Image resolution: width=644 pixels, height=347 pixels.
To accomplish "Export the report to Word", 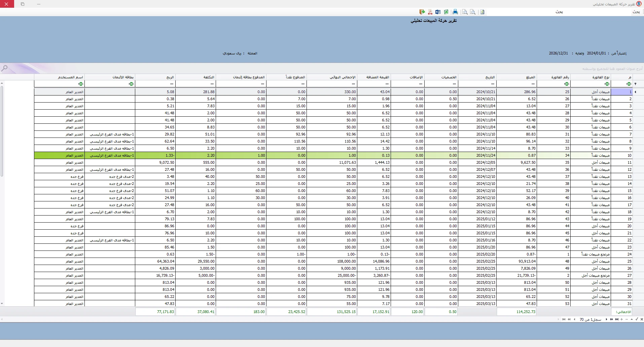I will coord(438,12).
